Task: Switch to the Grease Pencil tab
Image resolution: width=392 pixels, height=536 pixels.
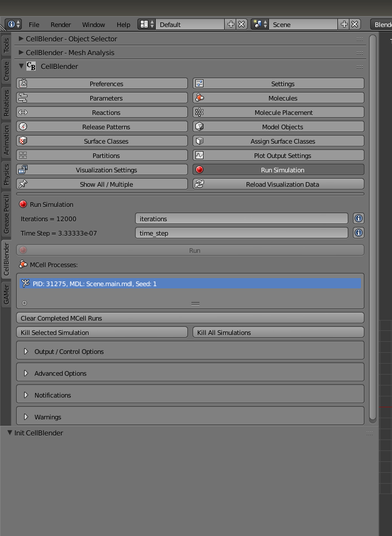Action: pyautogui.click(x=6, y=214)
